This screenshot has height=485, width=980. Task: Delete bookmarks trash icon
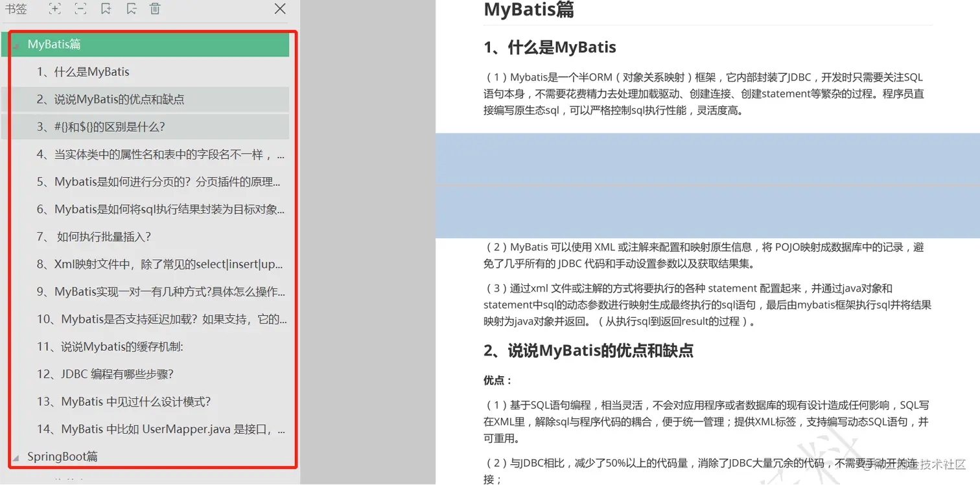tap(155, 8)
